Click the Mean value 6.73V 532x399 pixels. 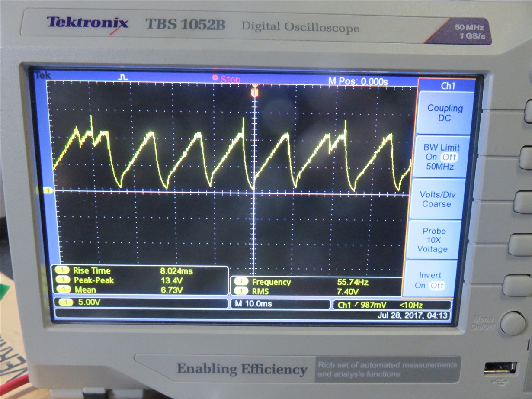pos(172,290)
